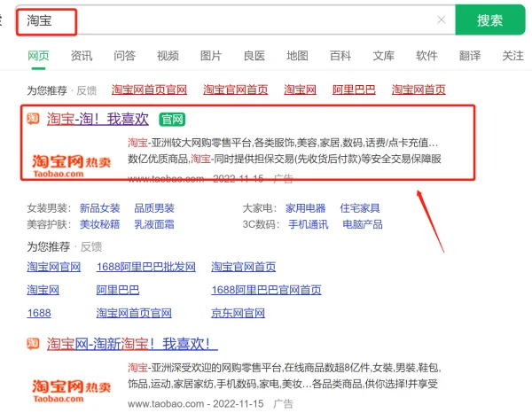Open the 地图 tab
Screen dimensions: 532x413
[x=297, y=56]
